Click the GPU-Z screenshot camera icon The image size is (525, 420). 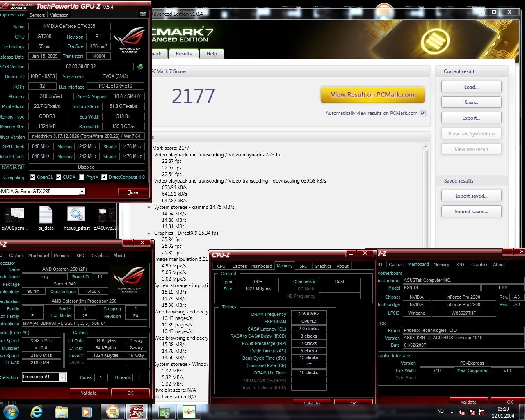[143, 14]
